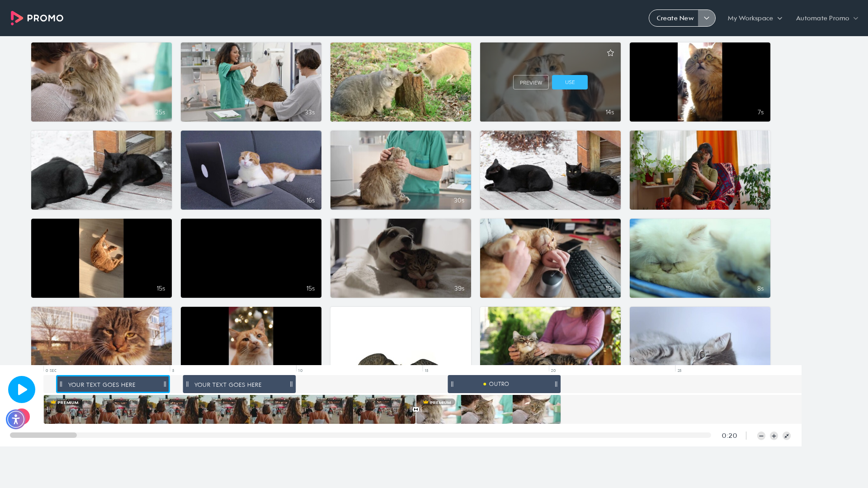Preview the hovered 14s cat video
868x488 pixels.
[x=531, y=82]
